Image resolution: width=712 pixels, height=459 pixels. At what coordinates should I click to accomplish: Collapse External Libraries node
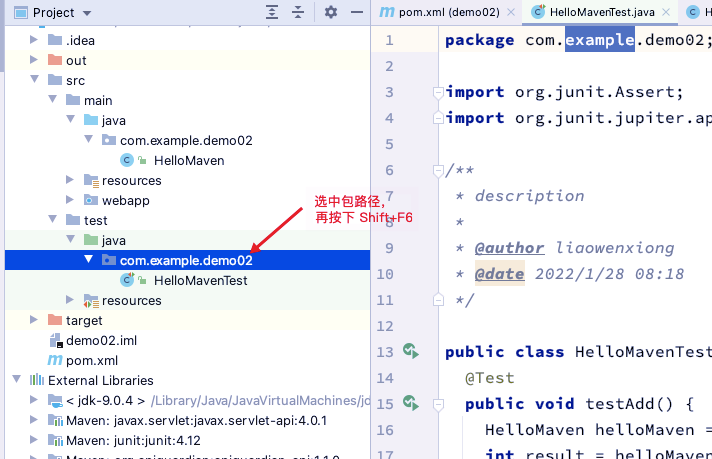[17, 379]
